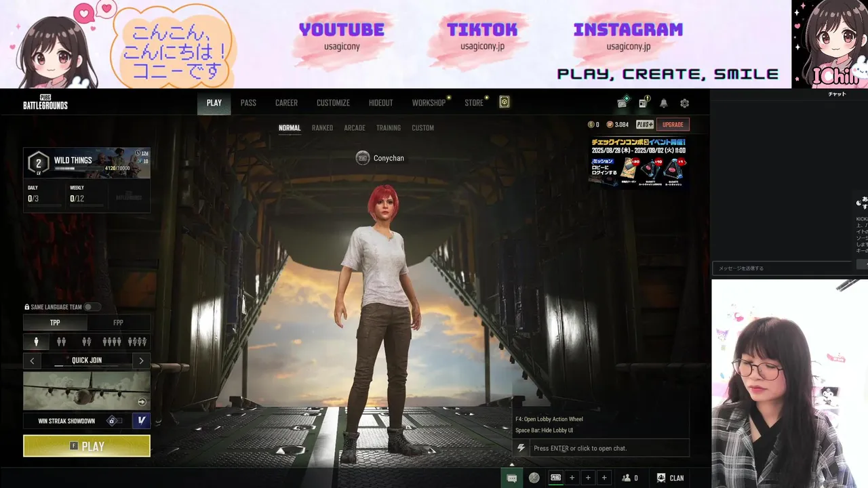This screenshot has width=868, height=488.
Task: Click the G-Coin balance icon
Action: pos(591,125)
